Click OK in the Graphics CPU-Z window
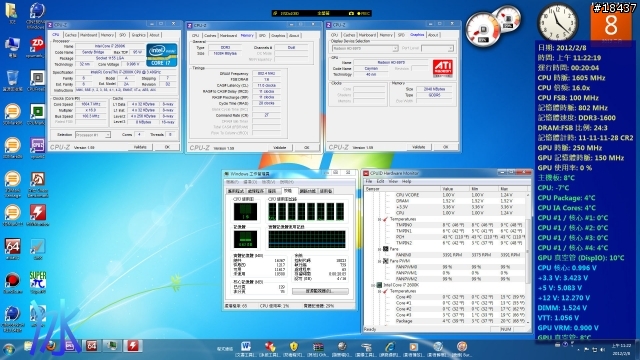Screen dimensions: 640x360 446,147
